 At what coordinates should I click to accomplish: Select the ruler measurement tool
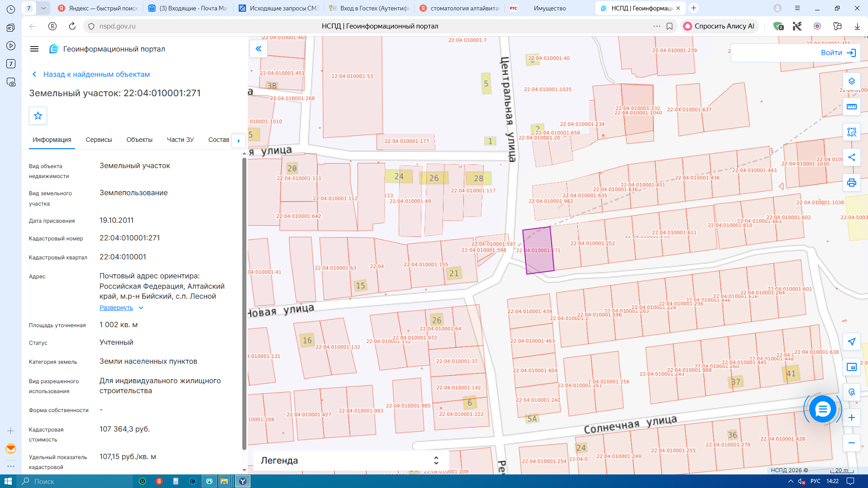click(852, 107)
